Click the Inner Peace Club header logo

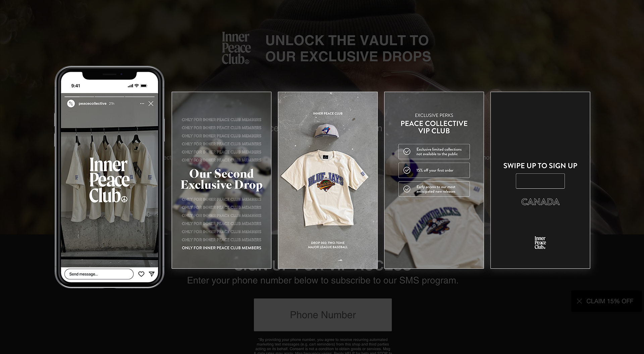(x=236, y=48)
